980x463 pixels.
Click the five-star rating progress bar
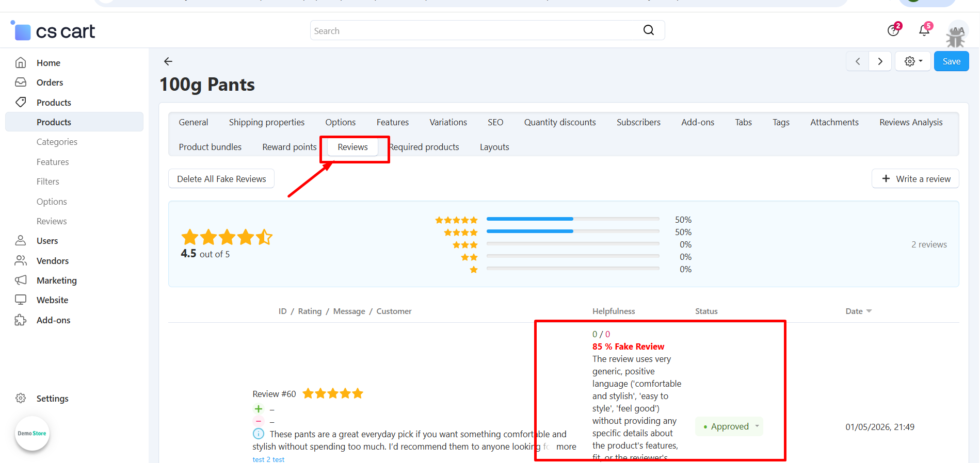[573, 219]
